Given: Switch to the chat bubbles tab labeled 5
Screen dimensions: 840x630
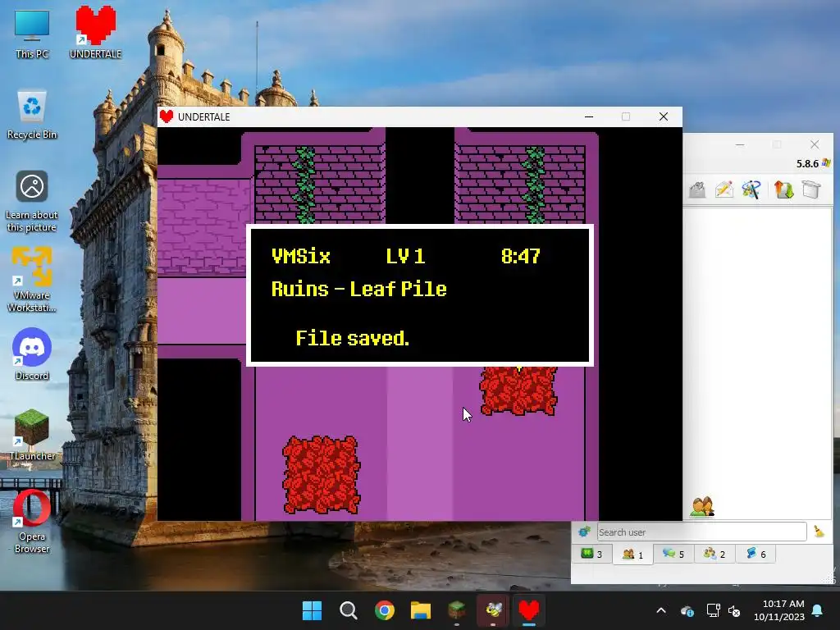Looking at the screenshot, I should [673, 554].
